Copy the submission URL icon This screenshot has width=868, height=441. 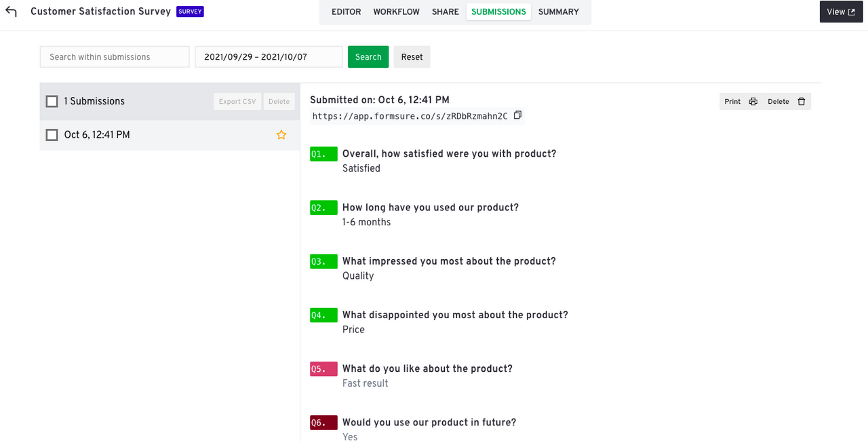[517, 115]
